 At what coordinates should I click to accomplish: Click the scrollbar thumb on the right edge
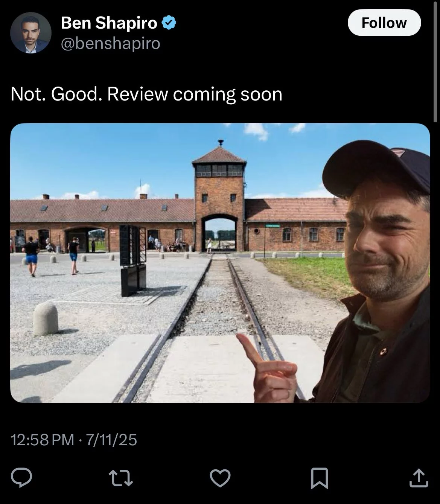click(435, 62)
